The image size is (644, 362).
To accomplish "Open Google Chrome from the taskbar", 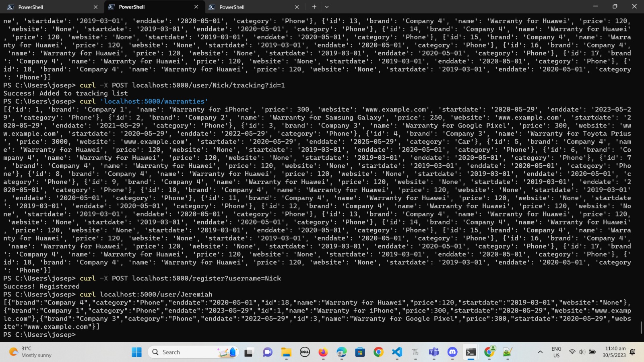I will coord(379,352).
